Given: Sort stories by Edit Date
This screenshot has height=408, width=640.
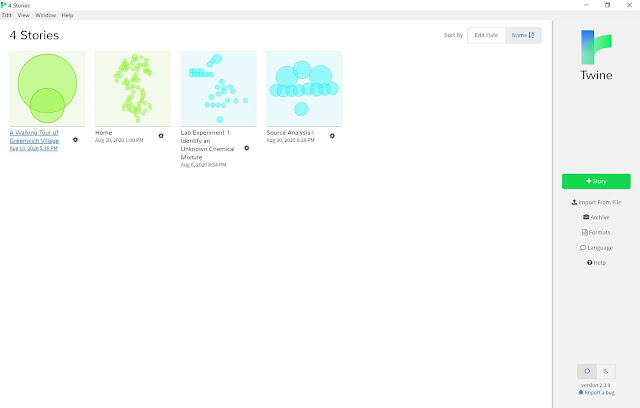Looking at the screenshot, I should click(x=486, y=35).
